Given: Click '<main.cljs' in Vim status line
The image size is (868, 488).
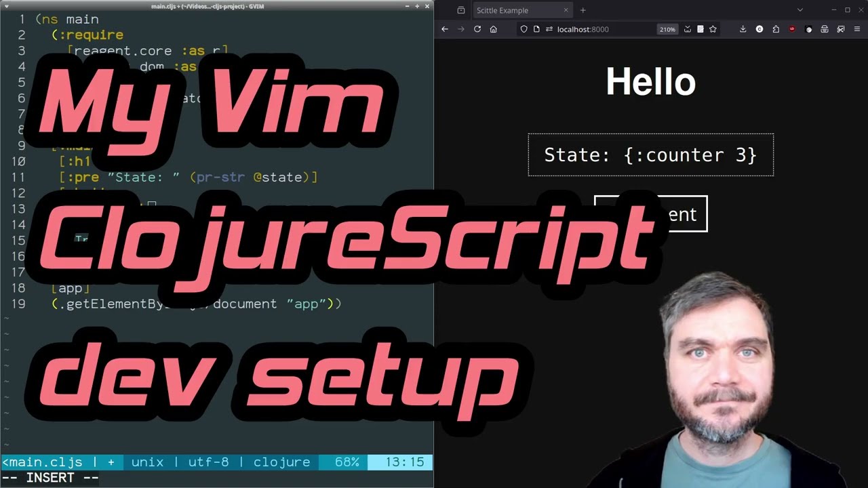Looking at the screenshot, I should [x=43, y=462].
